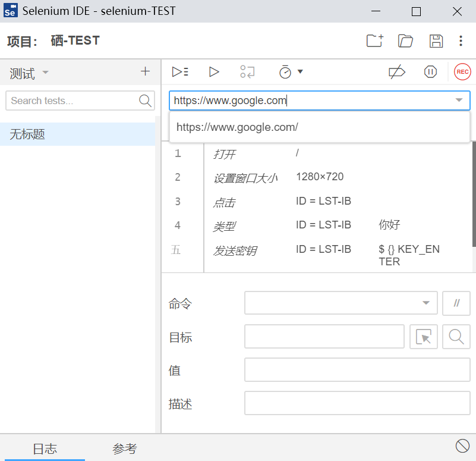Toggle the disable breakpoints icon
Image resolution: width=476 pixels, height=461 pixels.
click(396, 72)
